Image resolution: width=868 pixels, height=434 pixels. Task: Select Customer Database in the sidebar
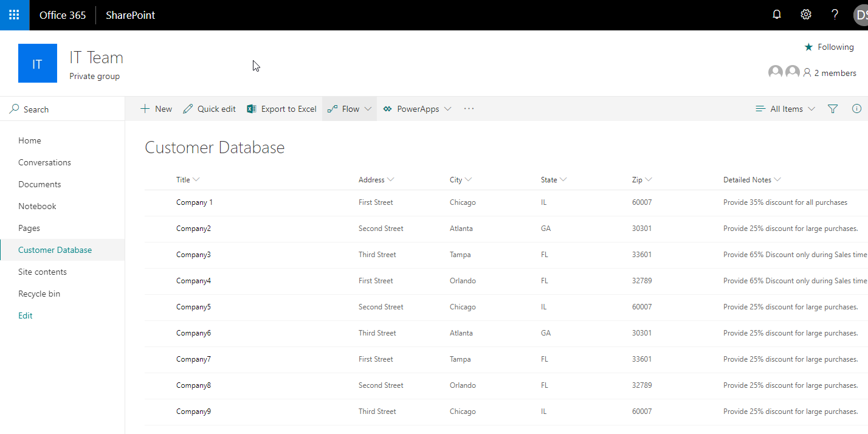[x=55, y=249]
